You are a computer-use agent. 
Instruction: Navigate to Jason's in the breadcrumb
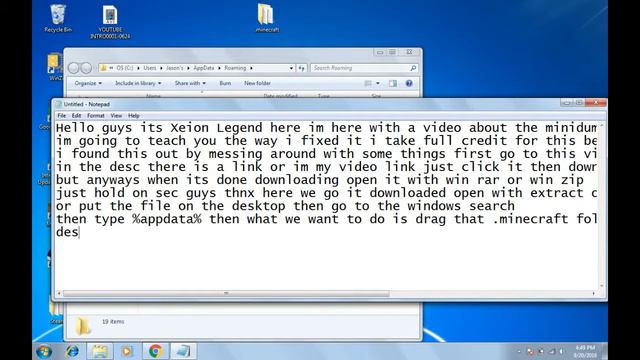[x=175, y=68]
